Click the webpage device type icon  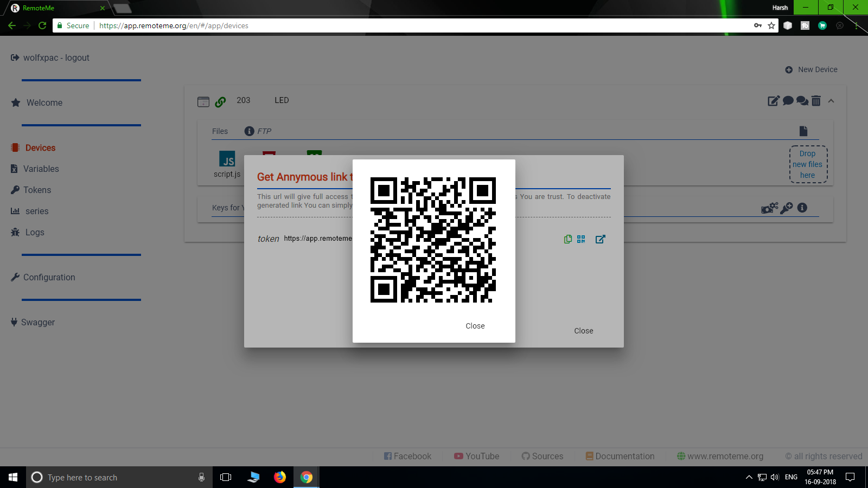(203, 101)
